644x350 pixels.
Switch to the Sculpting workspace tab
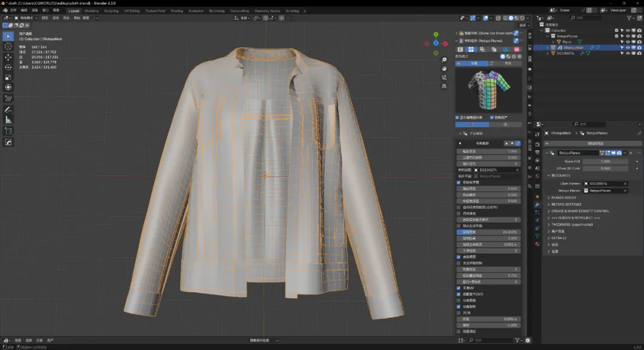tap(111, 11)
